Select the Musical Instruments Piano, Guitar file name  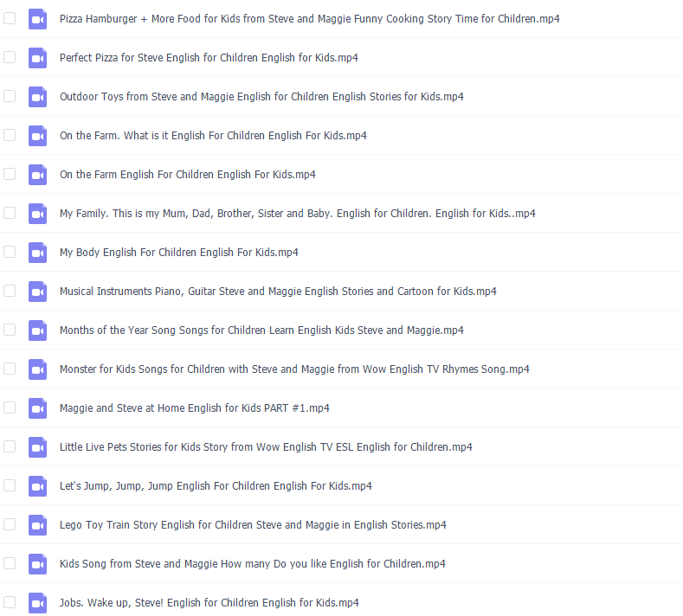click(278, 292)
